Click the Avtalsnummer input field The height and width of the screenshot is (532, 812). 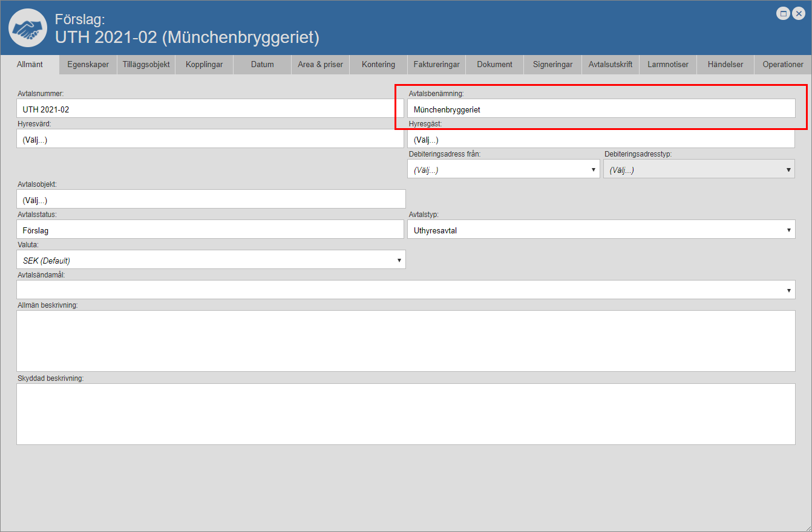coord(210,109)
